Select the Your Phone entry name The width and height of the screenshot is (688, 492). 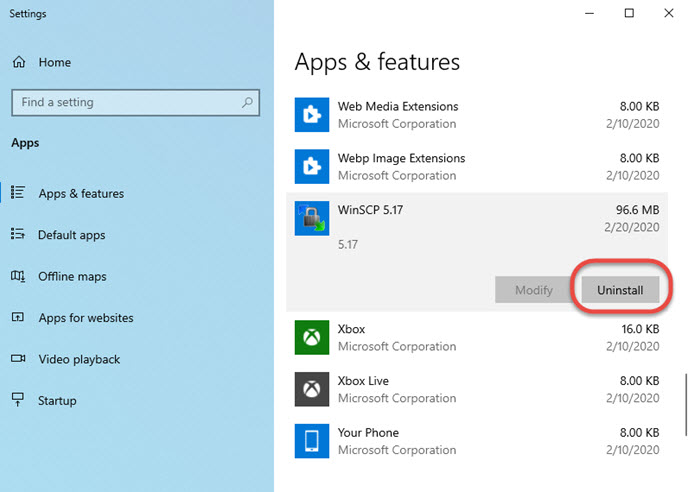point(368,433)
